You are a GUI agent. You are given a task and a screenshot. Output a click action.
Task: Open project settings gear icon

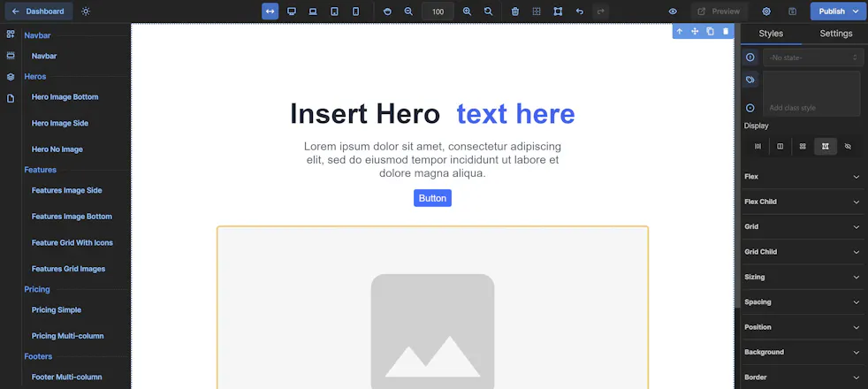(766, 11)
